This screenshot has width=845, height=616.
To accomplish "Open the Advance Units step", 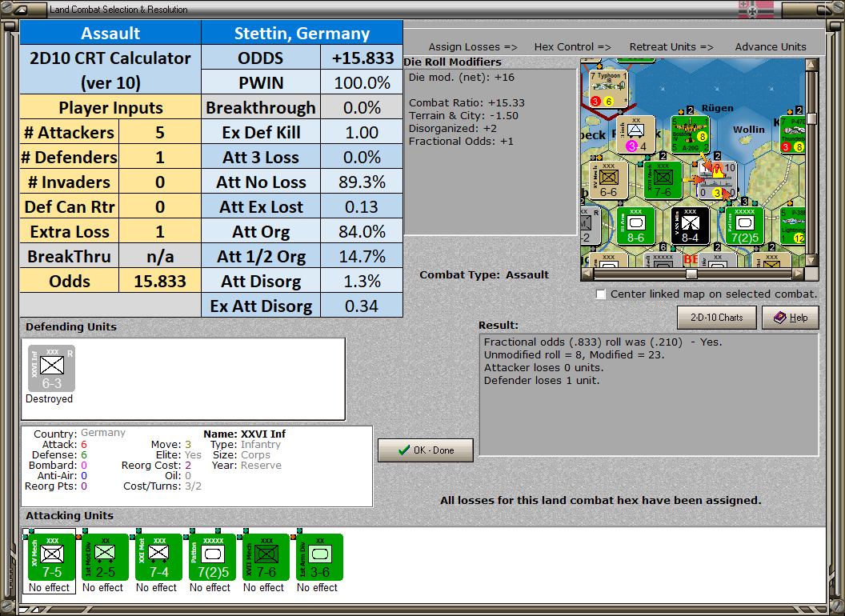I will 771,47.
